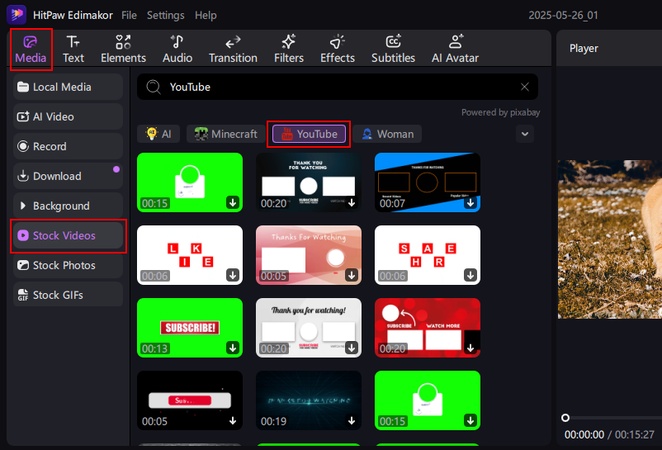Download the LIKE letters clip

[x=233, y=275]
